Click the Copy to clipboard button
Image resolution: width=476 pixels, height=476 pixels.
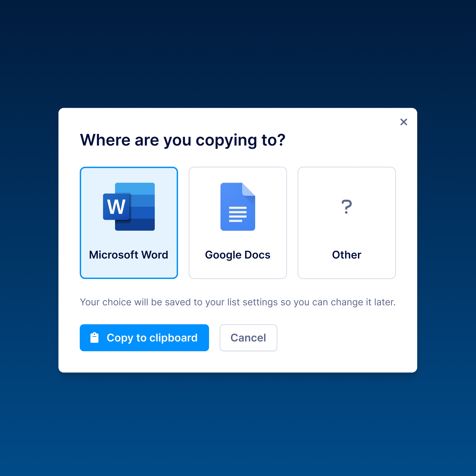point(144,337)
